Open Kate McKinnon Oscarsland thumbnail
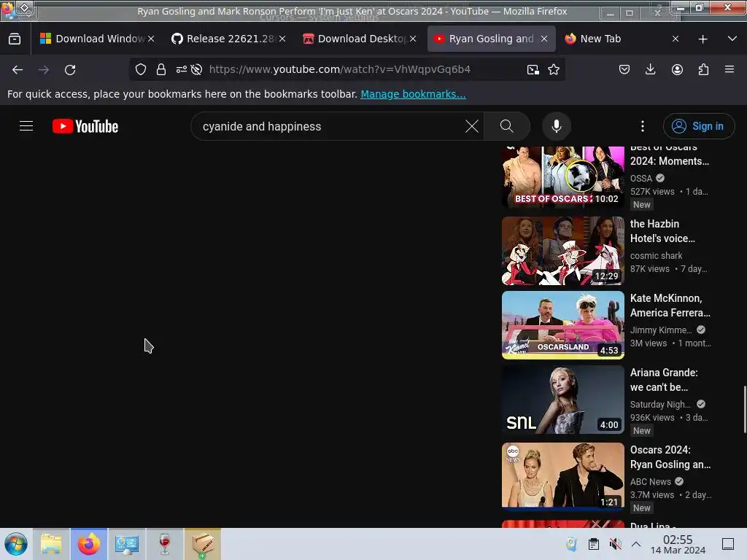747x560 pixels. coord(563,325)
